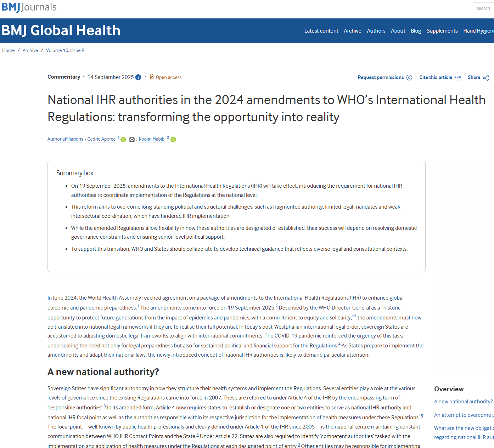Open Roojin Habibi's ORCID profile icon

click(x=173, y=140)
